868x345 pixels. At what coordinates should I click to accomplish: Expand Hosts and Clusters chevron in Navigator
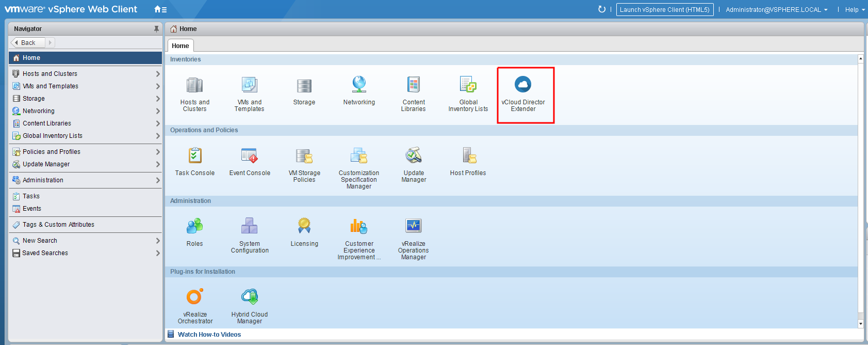(158, 74)
